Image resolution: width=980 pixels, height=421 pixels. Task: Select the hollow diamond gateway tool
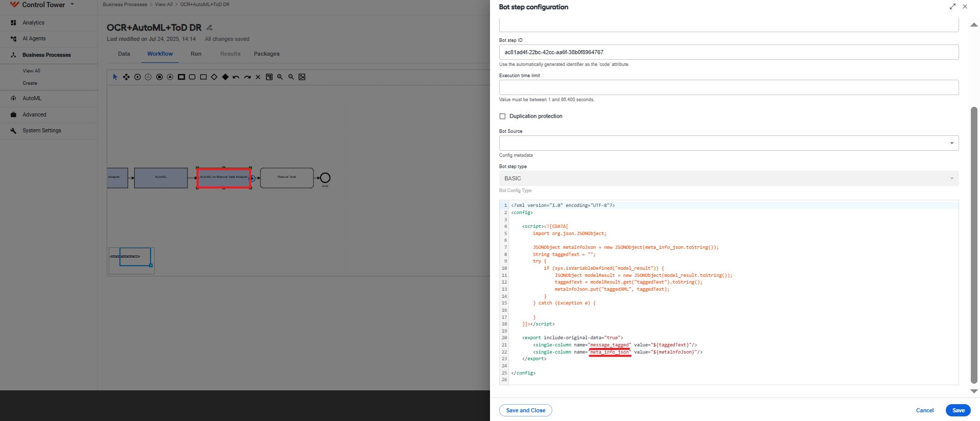(x=214, y=77)
